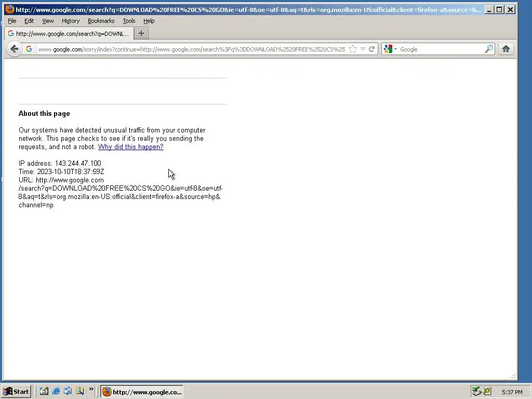Open the History menu
532x399 pixels.
click(x=71, y=21)
